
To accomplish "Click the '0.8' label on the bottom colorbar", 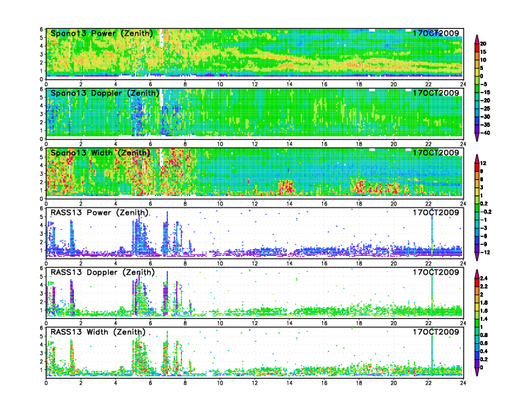I will 484,335.
